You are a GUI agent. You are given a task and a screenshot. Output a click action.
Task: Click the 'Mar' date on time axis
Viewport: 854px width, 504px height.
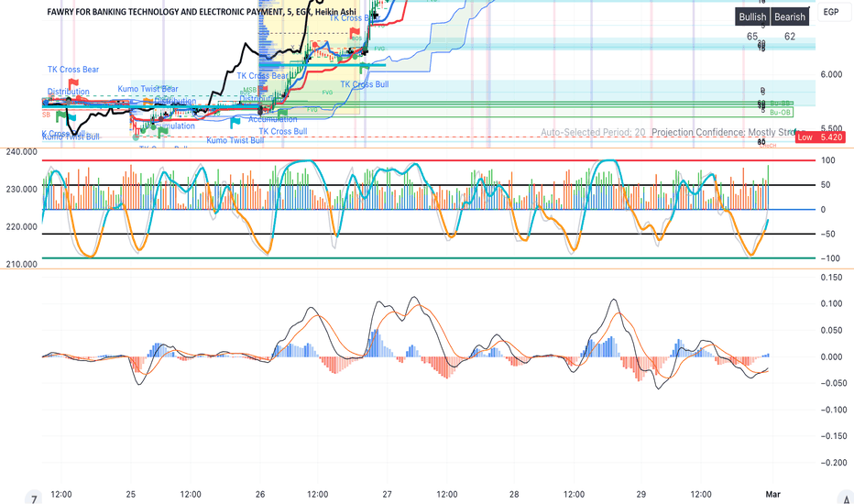pos(772,494)
